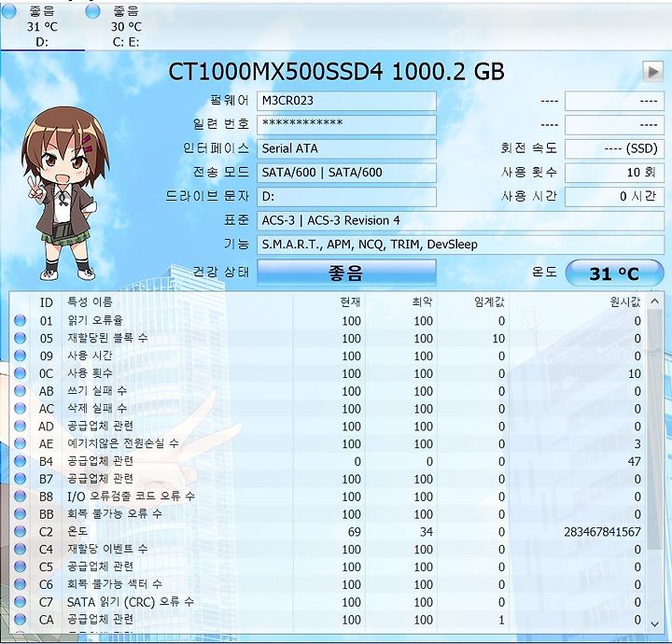Click the status icon of row AB
672x644 pixels.
pos(20,391)
